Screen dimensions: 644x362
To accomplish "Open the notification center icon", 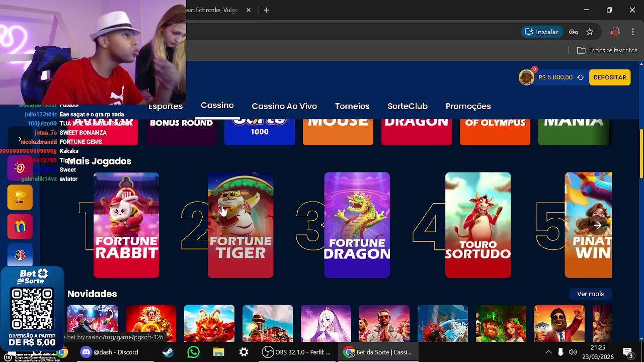I will coord(627,352).
